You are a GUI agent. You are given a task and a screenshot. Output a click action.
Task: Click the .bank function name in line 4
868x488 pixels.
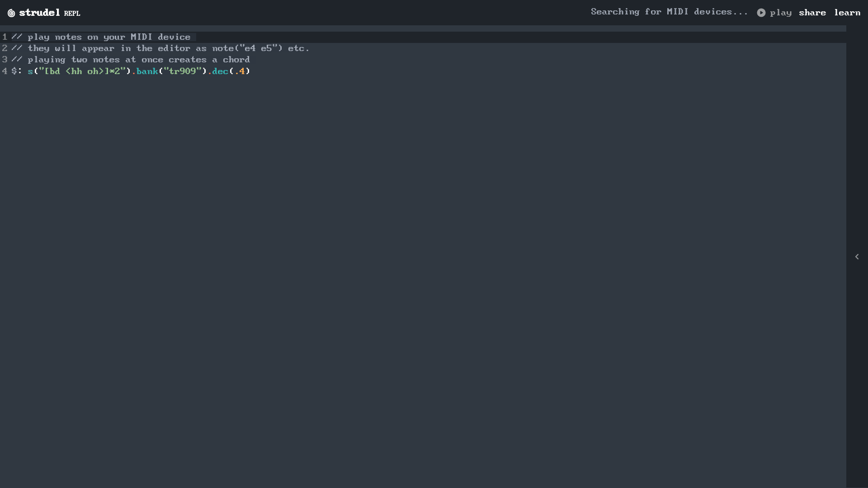[147, 71]
